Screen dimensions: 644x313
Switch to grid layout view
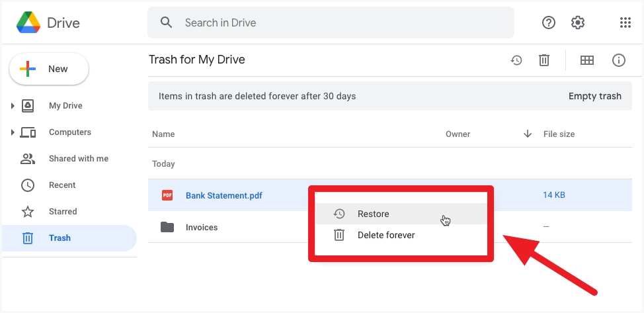point(586,60)
